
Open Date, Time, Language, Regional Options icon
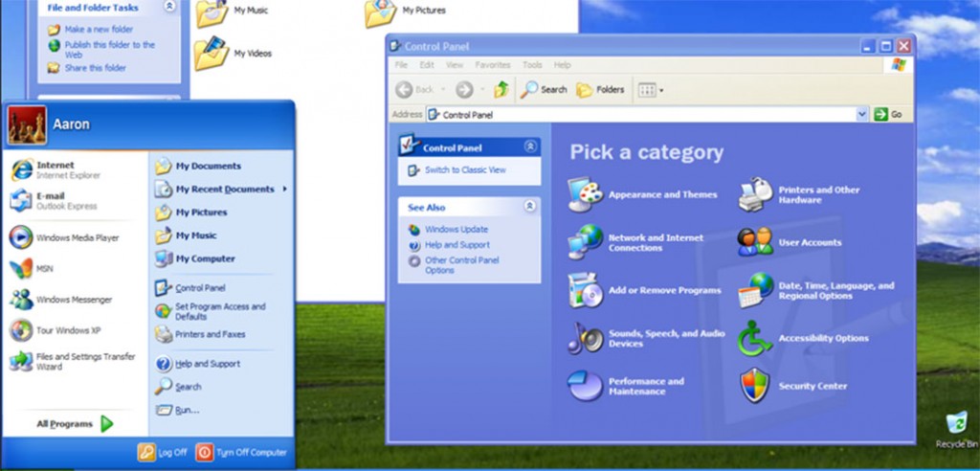[x=756, y=290]
